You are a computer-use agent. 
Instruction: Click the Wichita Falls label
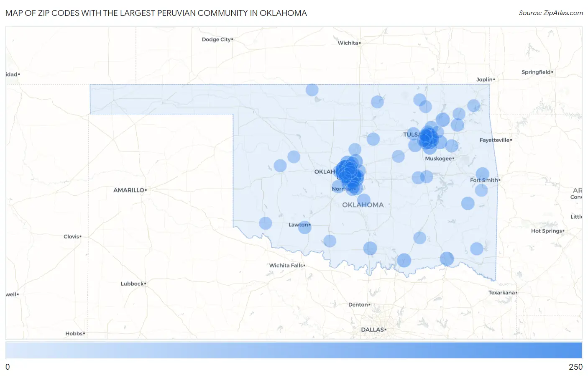point(286,266)
